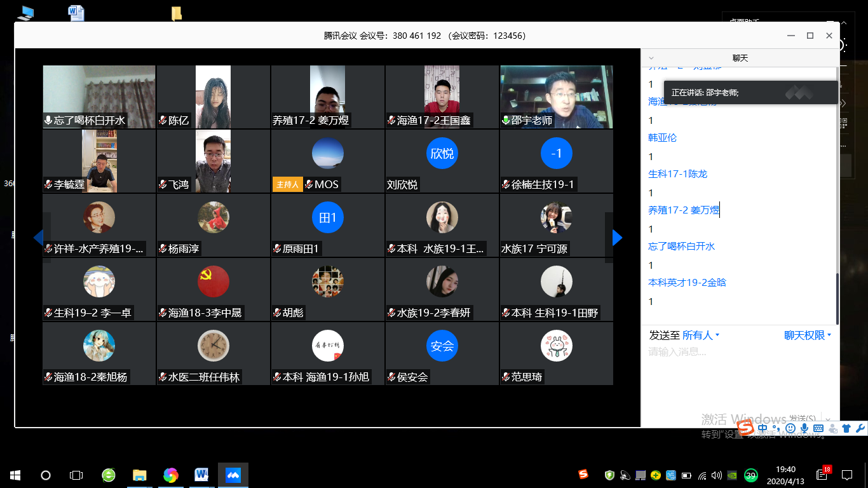Select 邵宇老师 video thumbnail
This screenshot has width=868, height=488.
point(556,97)
